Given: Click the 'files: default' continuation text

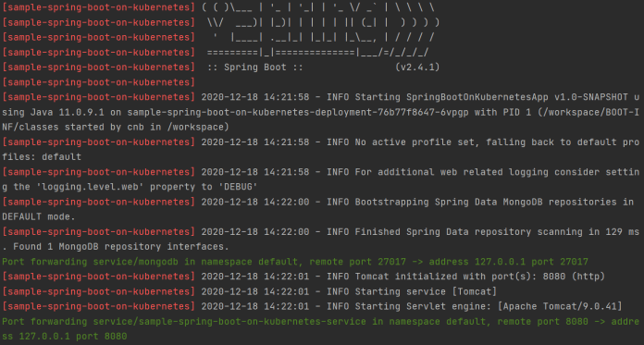Looking at the screenshot, I should (42, 157).
